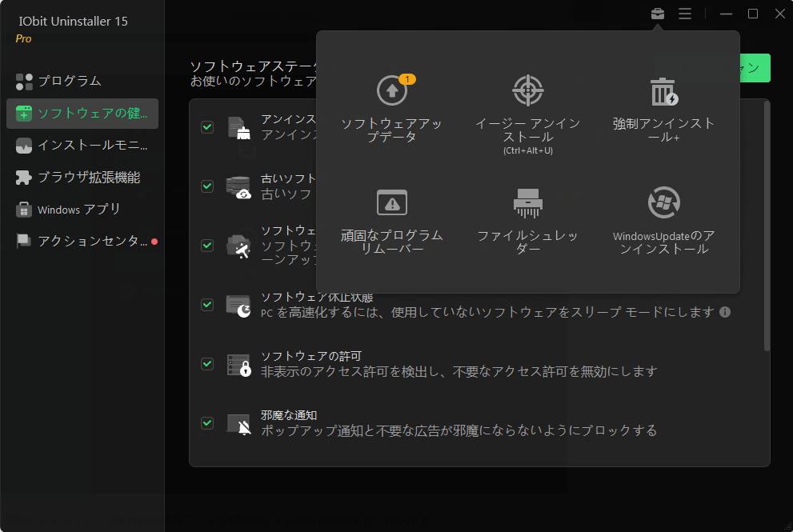This screenshot has height=532, width=793.
Task: Open Windows Update uninstall tool icon
Action: pyautogui.click(x=663, y=202)
